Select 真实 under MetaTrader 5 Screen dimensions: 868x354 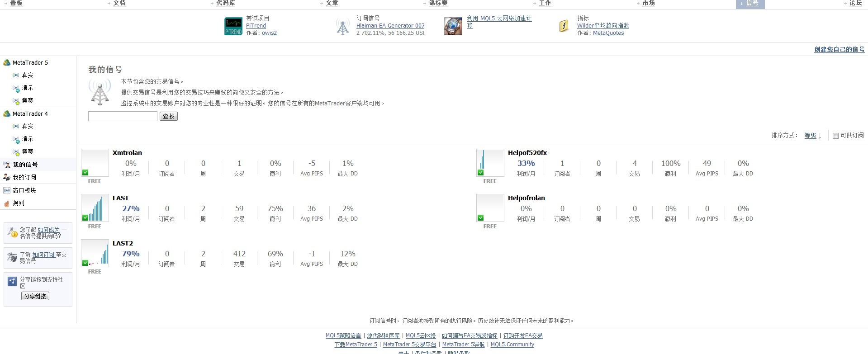coord(28,75)
